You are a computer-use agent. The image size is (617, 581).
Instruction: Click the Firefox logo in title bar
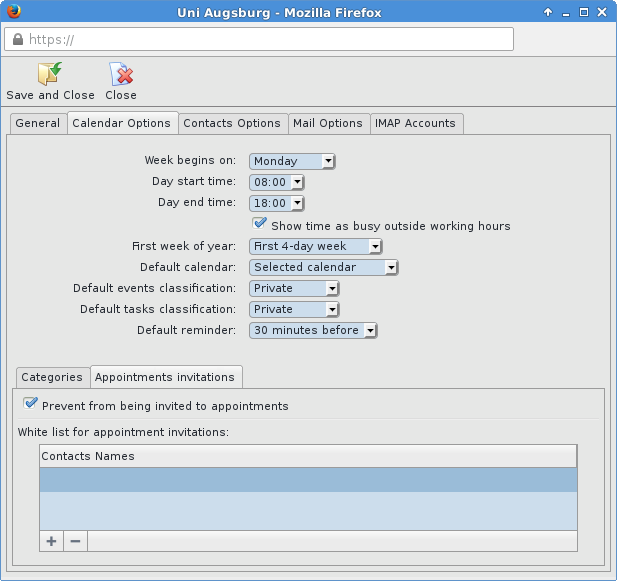(14, 12)
